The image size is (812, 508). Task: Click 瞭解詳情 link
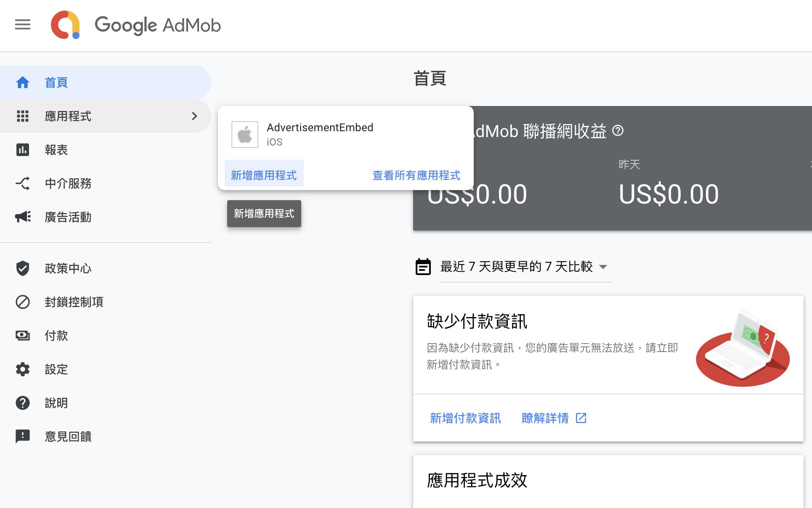(545, 418)
